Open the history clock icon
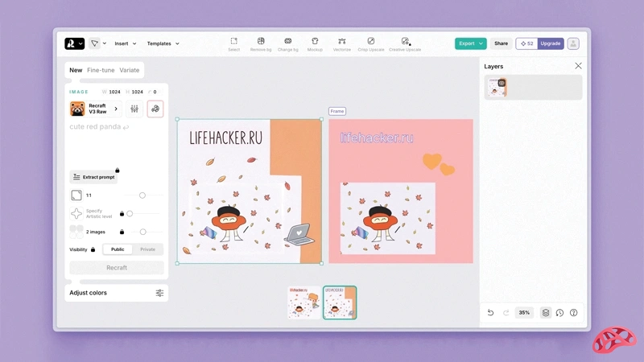The width and height of the screenshot is (644, 362). tap(559, 313)
